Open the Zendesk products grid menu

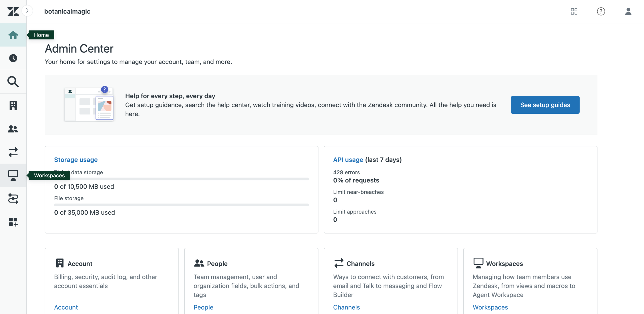click(574, 11)
